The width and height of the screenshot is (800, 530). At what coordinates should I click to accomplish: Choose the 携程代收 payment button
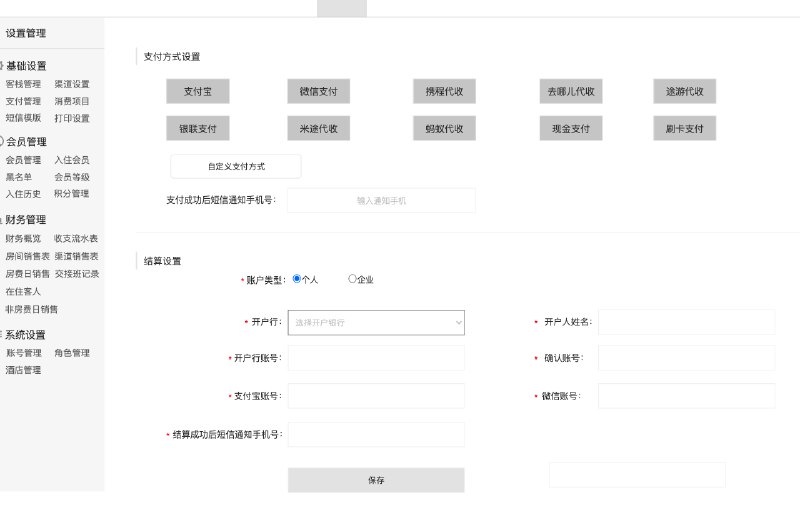[444, 91]
